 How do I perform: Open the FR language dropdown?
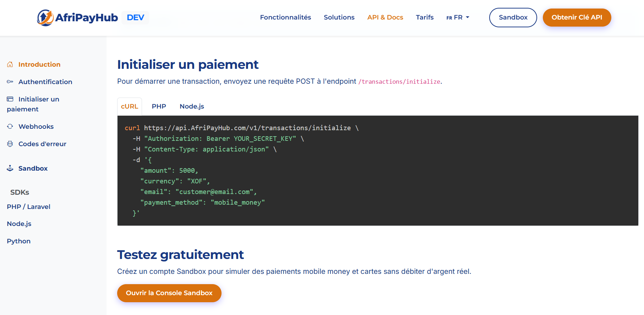458,17
